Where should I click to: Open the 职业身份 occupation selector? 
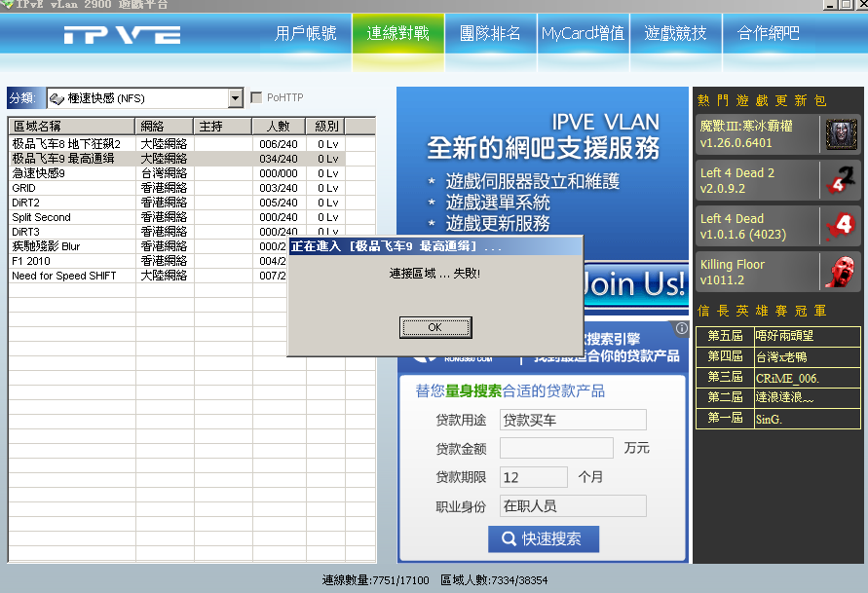click(572, 506)
